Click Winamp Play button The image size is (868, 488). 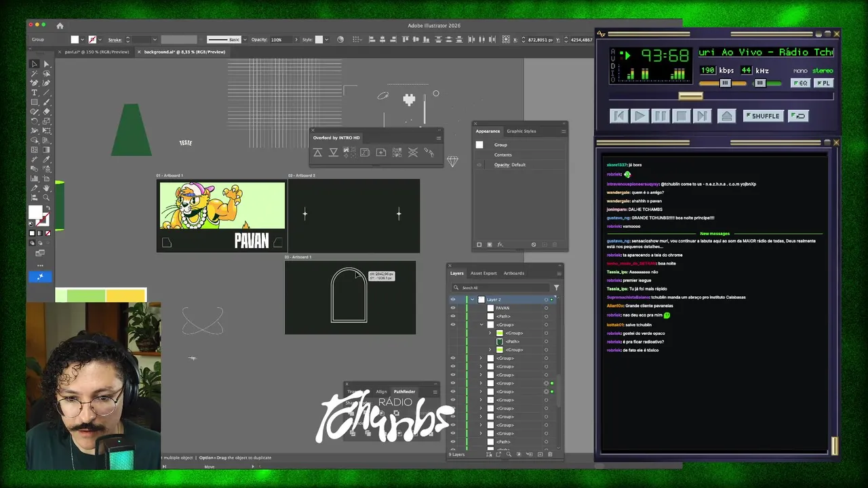pyautogui.click(x=640, y=116)
